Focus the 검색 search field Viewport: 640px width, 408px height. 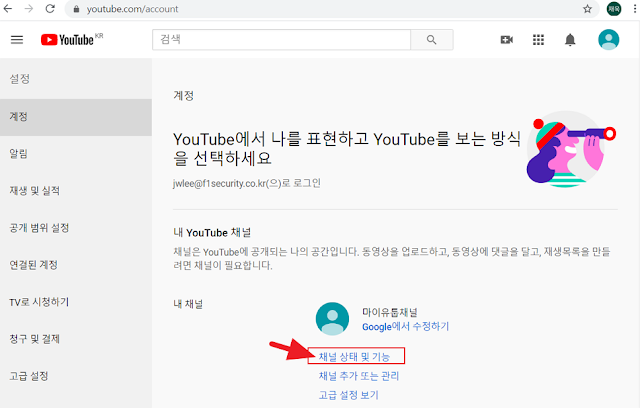pyautogui.click(x=281, y=40)
